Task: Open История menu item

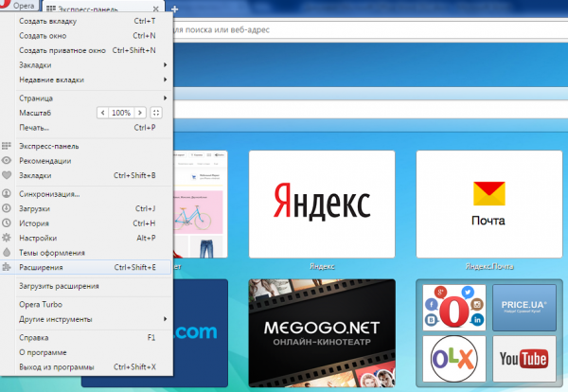Action: pos(86,223)
